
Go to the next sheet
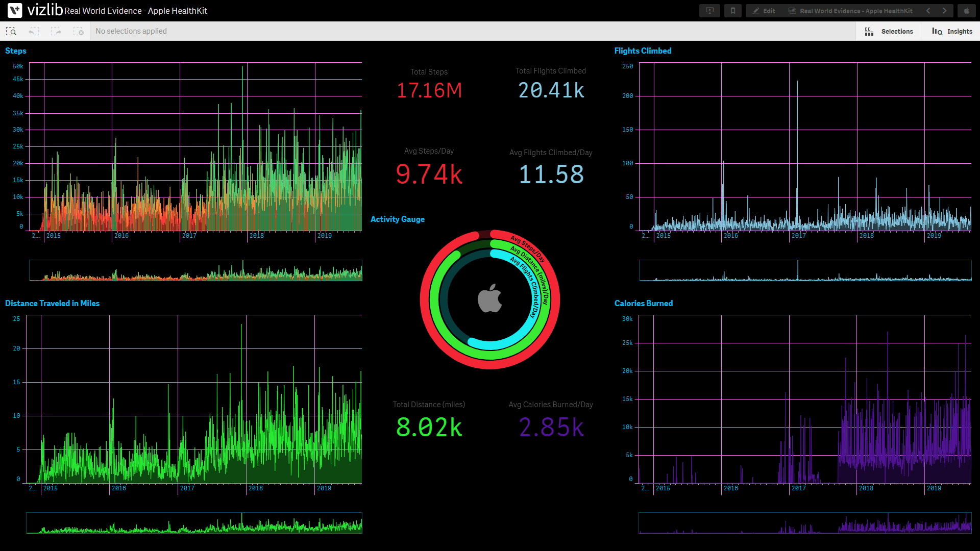(945, 11)
